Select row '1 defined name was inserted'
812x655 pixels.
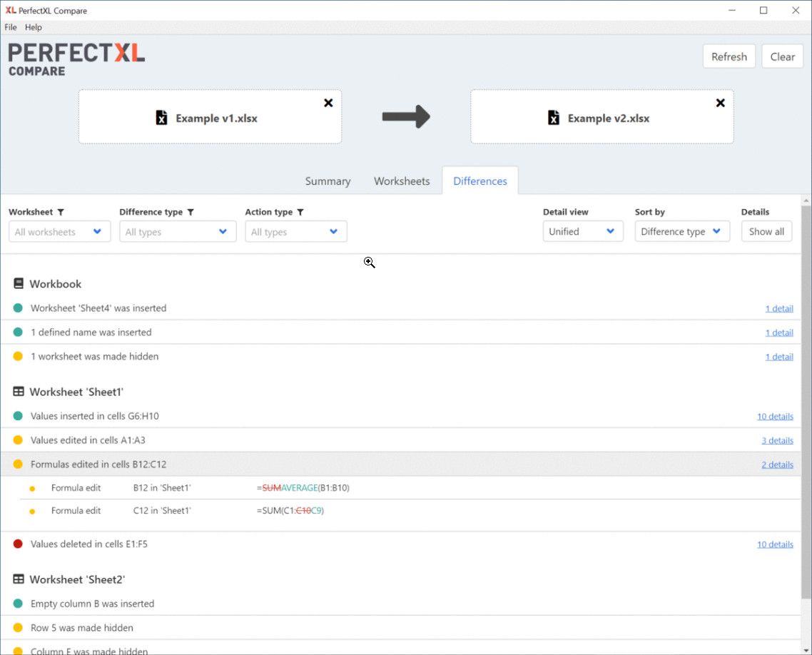click(401, 332)
